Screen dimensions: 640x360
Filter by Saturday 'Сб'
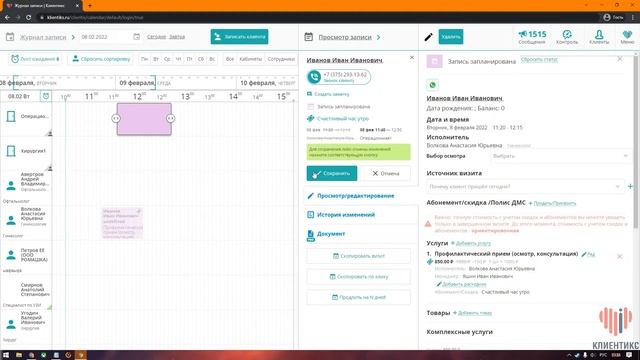[201, 59]
